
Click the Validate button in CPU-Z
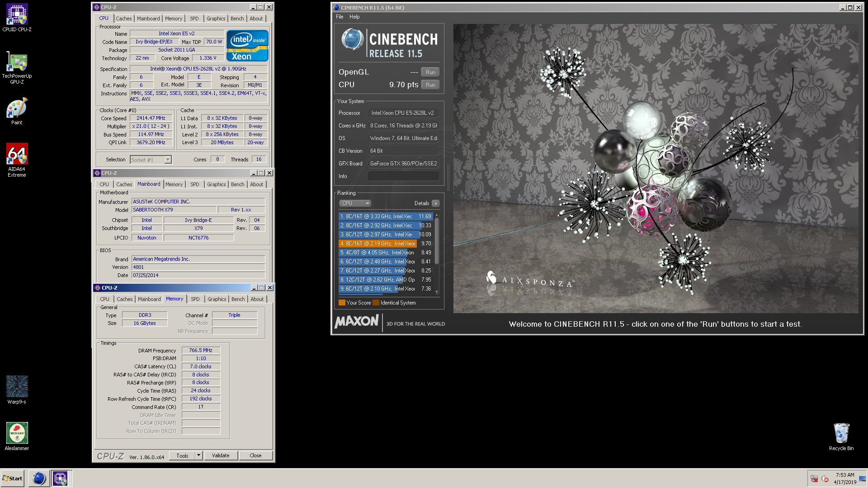[x=221, y=455]
